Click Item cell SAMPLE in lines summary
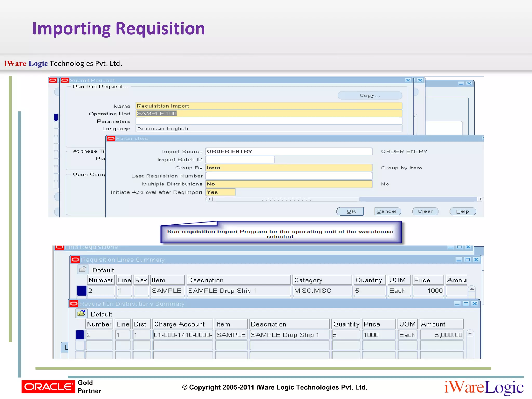532x399 pixels. point(168,291)
